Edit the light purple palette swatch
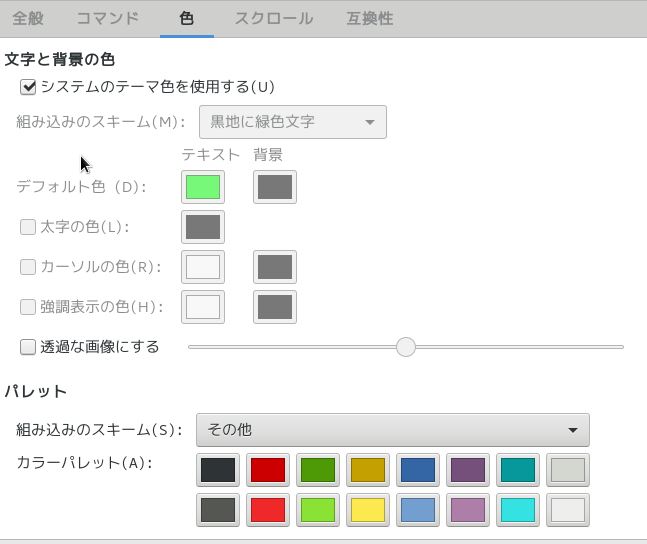 468,510
